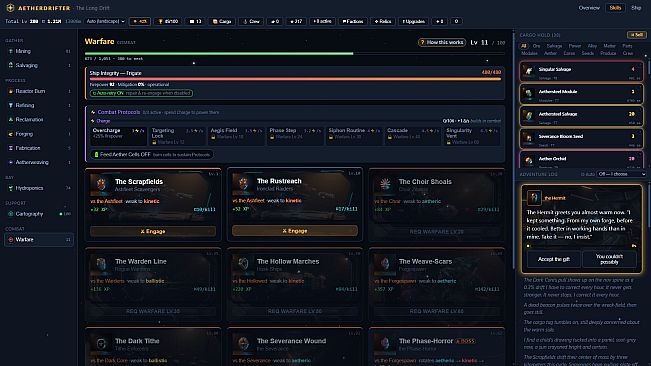Click The Hollow Marches portrait icon

[x=243, y=264]
